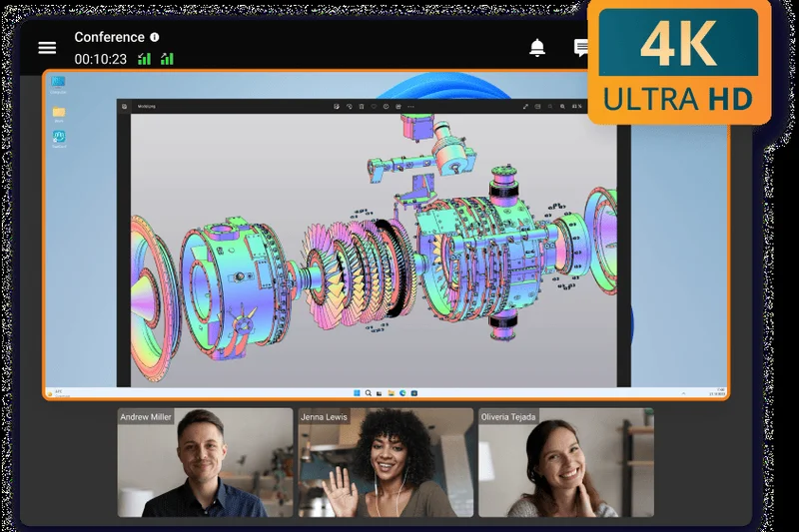
Task: Select Oliveria Tejada's video tile
Action: (x=565, y=463)
